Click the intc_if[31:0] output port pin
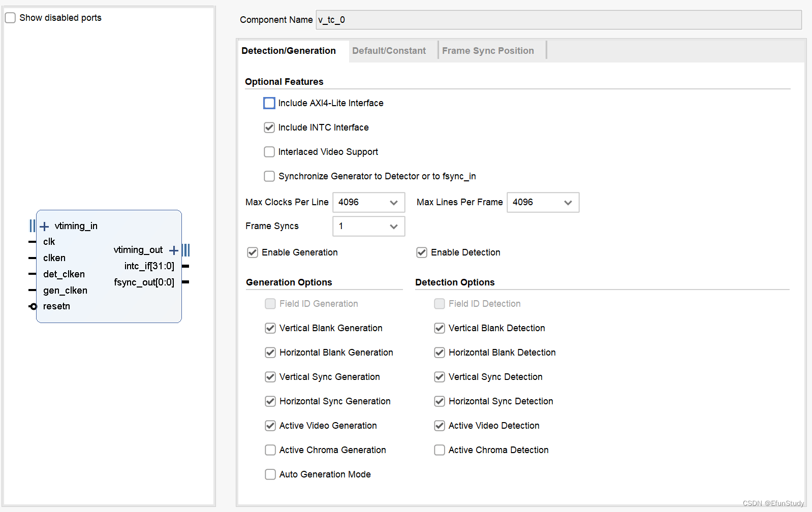The image size is (812, 512). (185, 266)
